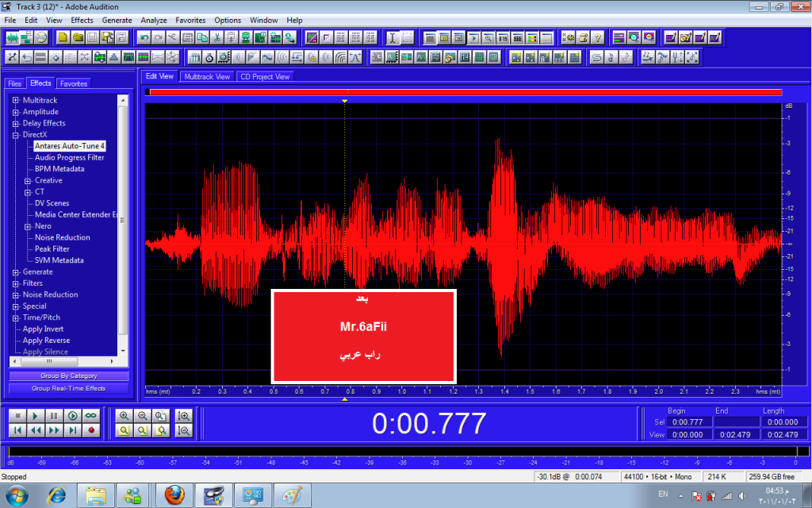Screen dimensions: 812x508
Task: Expand the Time/Pitch category
Action: [x=16, y=317]
